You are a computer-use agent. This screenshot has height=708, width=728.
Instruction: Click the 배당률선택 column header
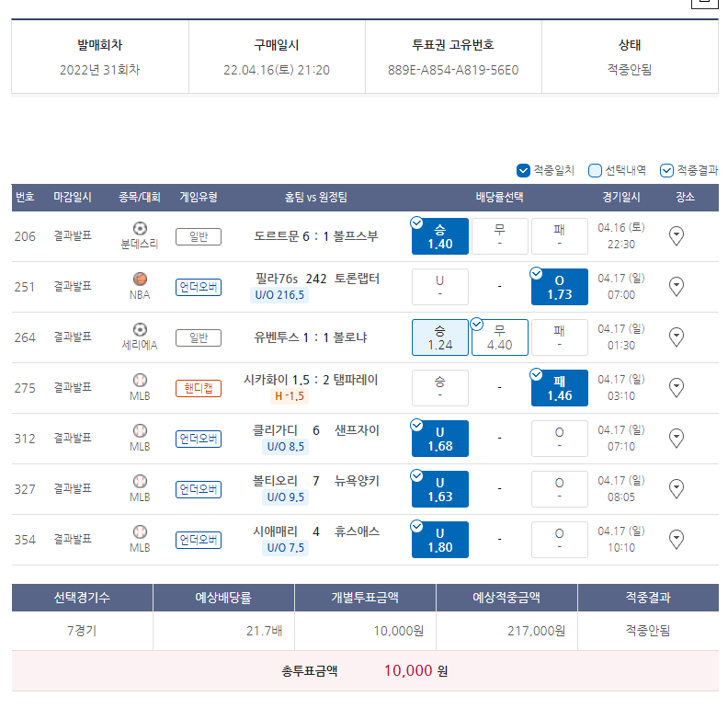499,198
